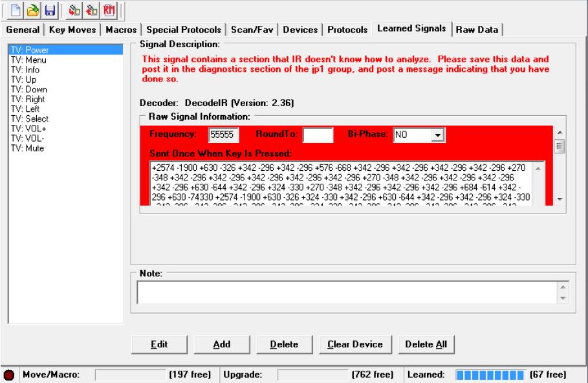The width and height of the screenshot is (588, 383).
Task: Click the Frequency field showing 55555
Action: point(224,135)
